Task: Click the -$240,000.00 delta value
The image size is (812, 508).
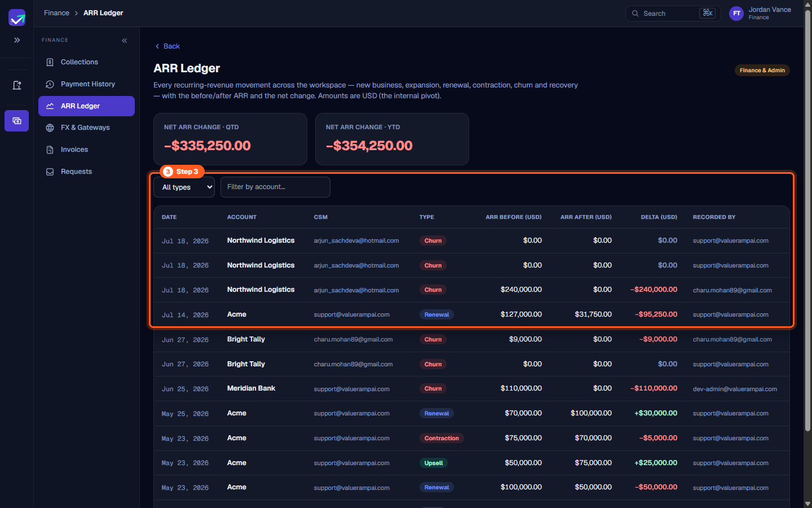Action: 654,290
